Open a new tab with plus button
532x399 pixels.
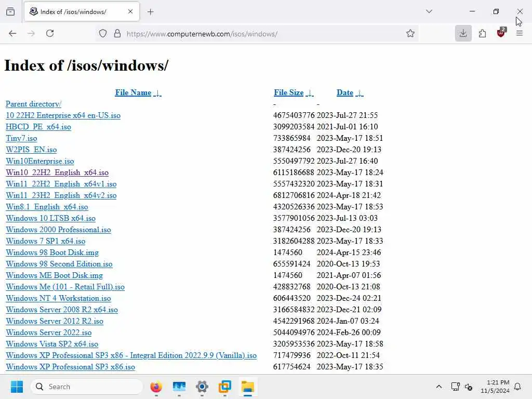click(151, 12)
